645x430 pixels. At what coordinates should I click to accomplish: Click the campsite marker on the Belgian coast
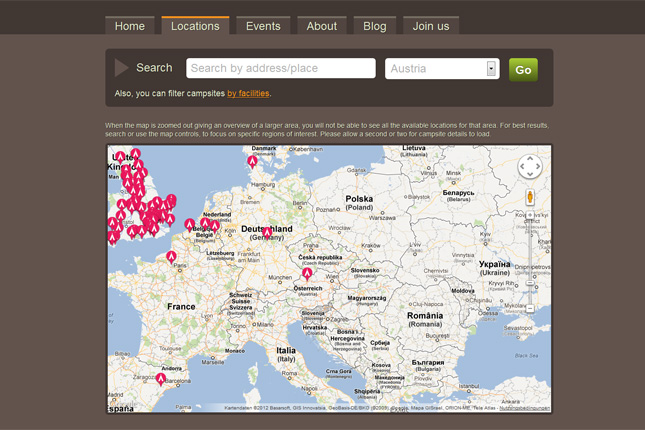(x=189, y=225)
